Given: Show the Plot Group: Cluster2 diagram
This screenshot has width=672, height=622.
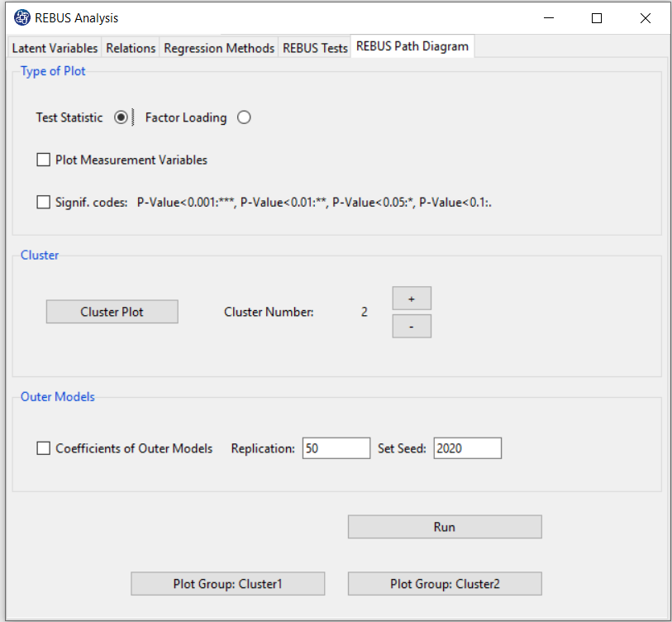Looking at the screenshot, I should pyautogui.click(x=444, y=583).
